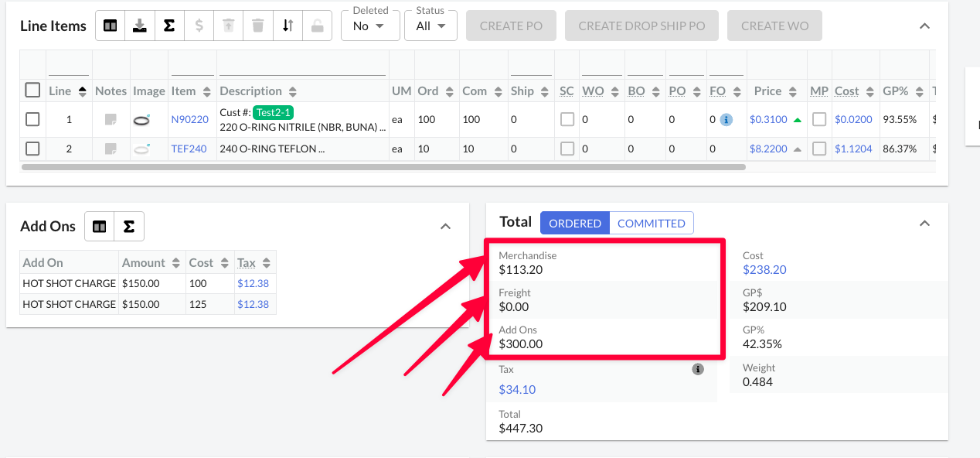
Task: Open the Deleted dropdown
Action: click(x=369, y=26)
